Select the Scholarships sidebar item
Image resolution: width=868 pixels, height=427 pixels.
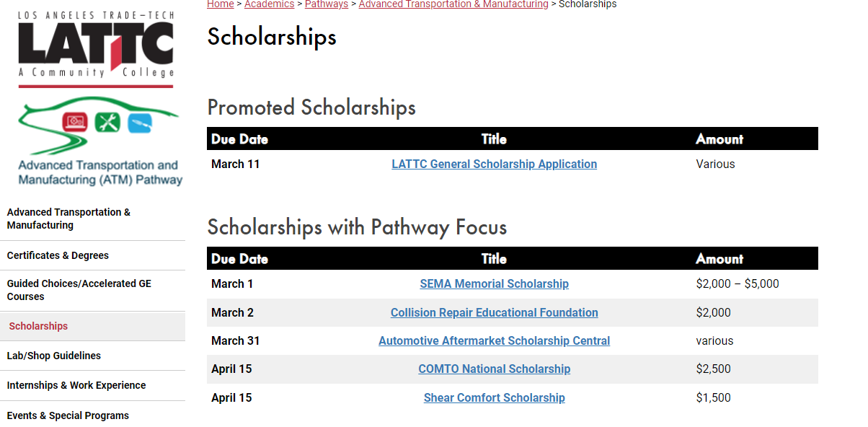pos(92,326)
